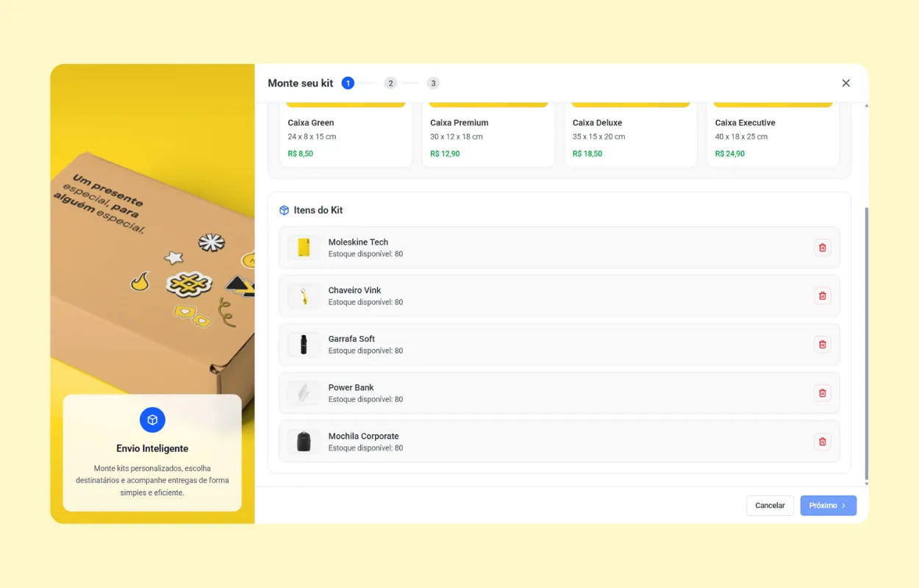Image resolution: width=919 pixels, height=588 pixels.
Task: Select the Caixa Premium box card
Action: click(487, 136)
